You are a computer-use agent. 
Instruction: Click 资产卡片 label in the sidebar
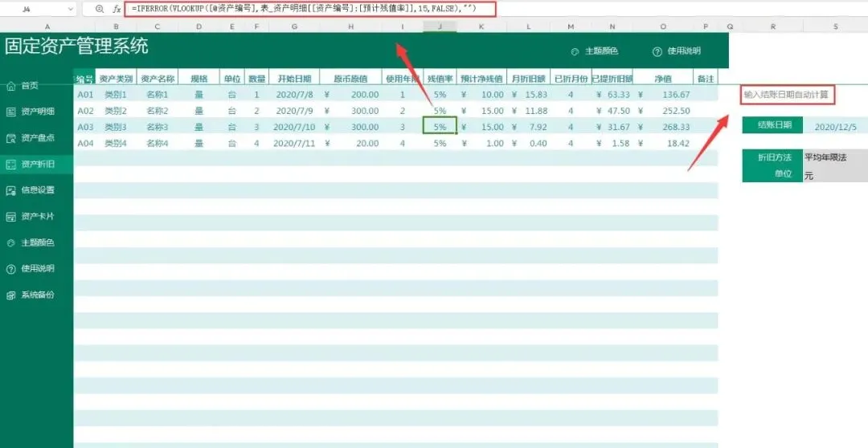[38, 217]
